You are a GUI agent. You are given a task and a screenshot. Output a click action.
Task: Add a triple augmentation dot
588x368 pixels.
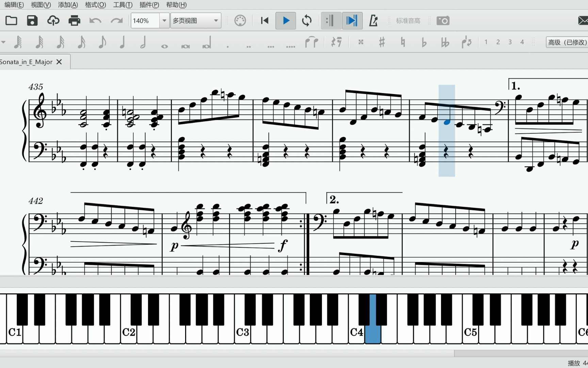[x=271, y=46]
